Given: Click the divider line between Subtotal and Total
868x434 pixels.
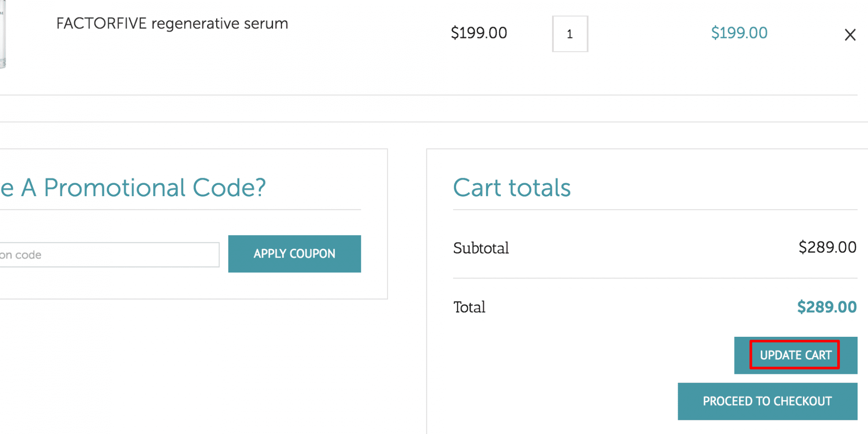Looking at the screenshot, I should click(x=655, y=278).
